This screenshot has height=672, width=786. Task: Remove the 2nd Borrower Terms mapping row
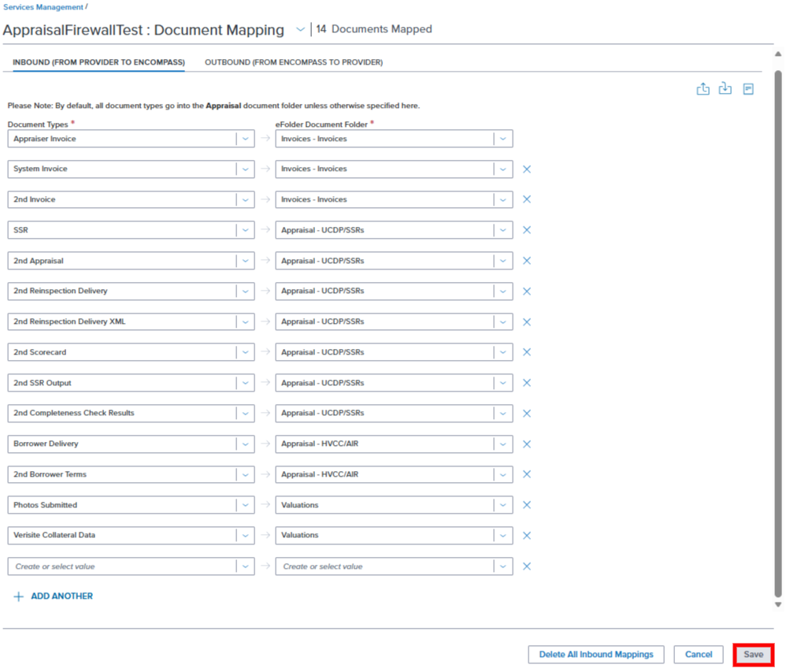tap(527, 474)
